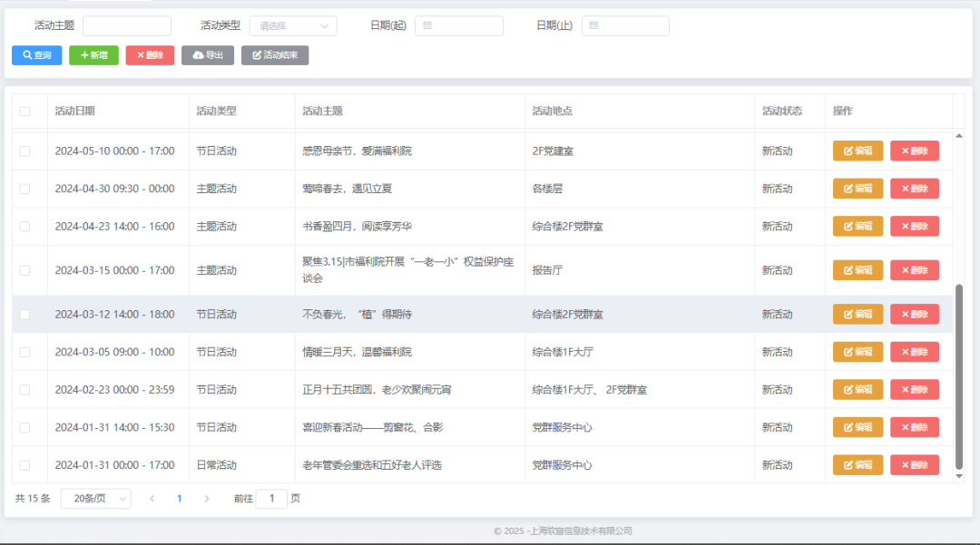Select the checkbox on 情暖三月天 row
Image resolution: width=980 pixels, height=545 pixels.
pos(25,351)
